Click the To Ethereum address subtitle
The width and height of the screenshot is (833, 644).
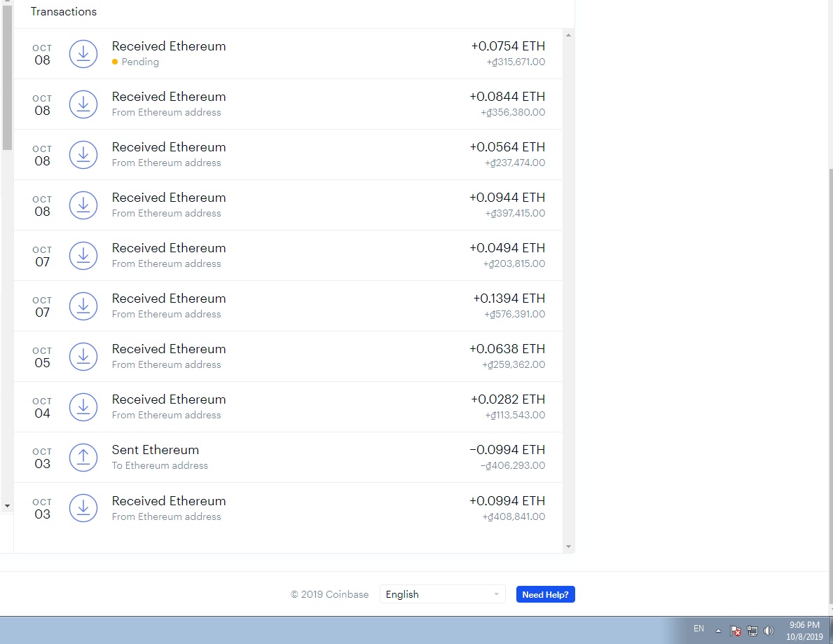point(160,465)
